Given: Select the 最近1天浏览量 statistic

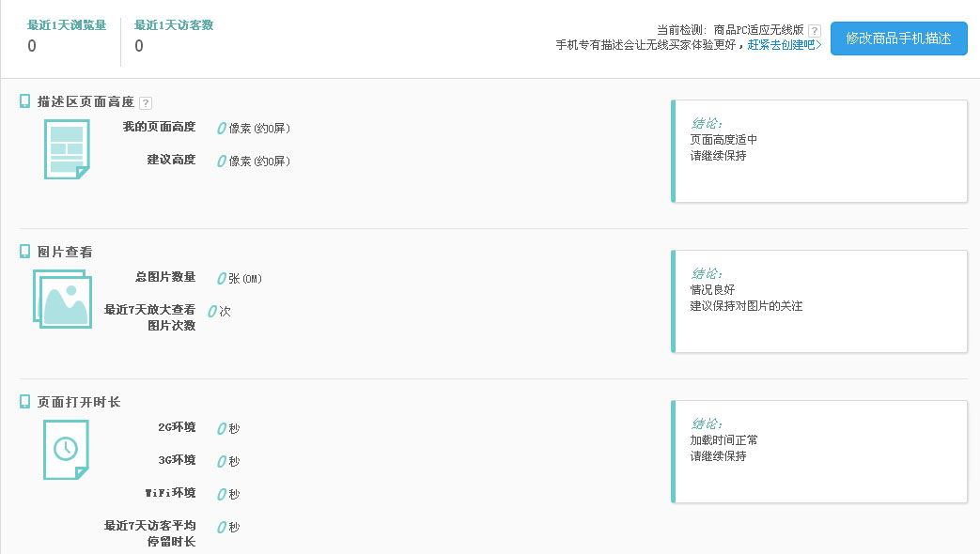Looking at the screenshot, I should 65,36.
